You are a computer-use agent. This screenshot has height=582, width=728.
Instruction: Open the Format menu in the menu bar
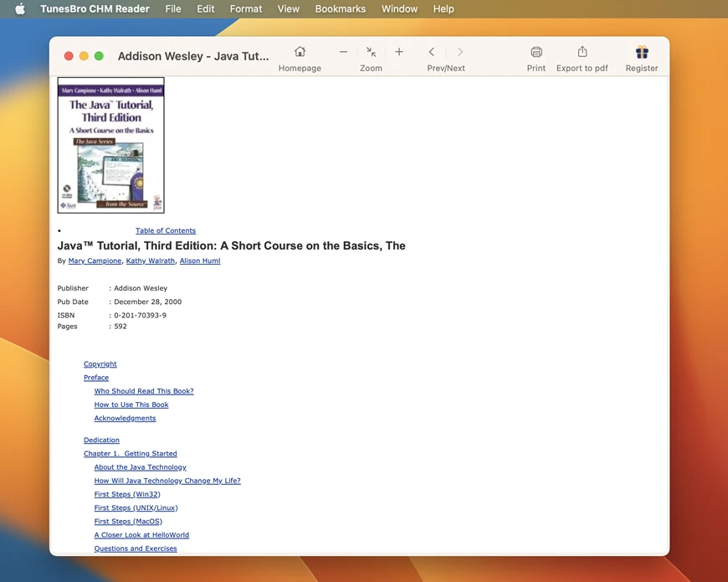[x=245, y=8]
